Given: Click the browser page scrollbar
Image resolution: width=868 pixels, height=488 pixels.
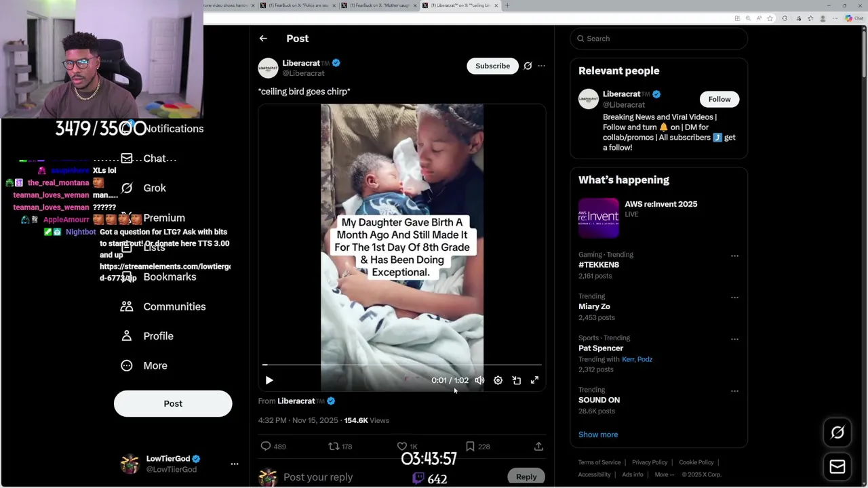Looking at the screenshot, I should pos(863,54).
